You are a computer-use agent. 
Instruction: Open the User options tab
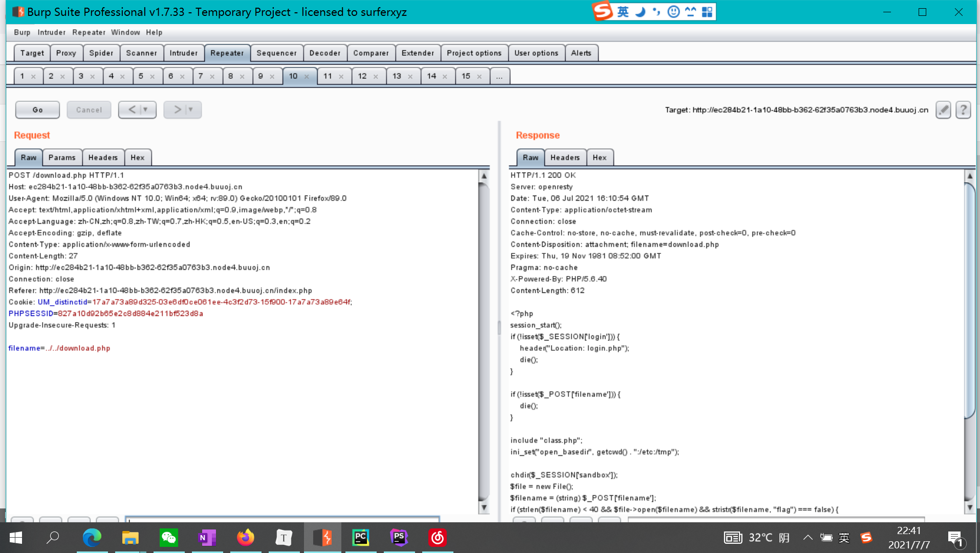(x=536, y=53)
